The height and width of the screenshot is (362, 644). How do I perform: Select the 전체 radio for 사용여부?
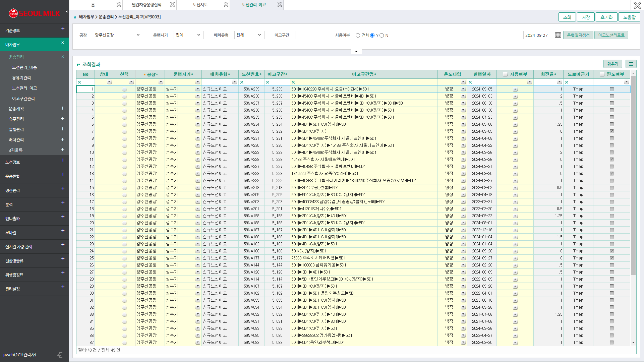click(x=358, y=35)
